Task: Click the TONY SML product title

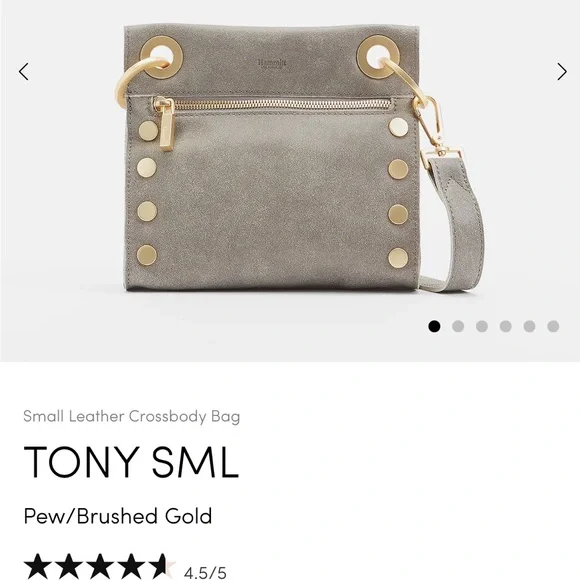Action: (x=131, y=462)
